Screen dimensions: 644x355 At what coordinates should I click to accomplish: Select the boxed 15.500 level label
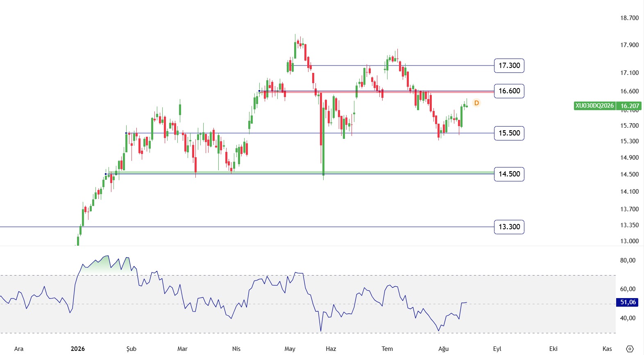[509, 133]
